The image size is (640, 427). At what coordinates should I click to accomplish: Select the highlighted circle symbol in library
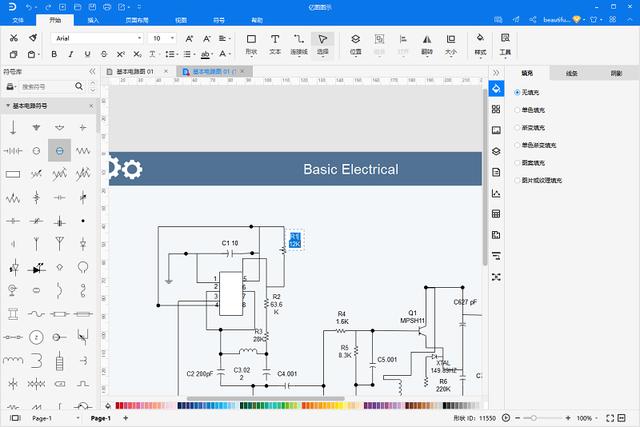point(60,151)
